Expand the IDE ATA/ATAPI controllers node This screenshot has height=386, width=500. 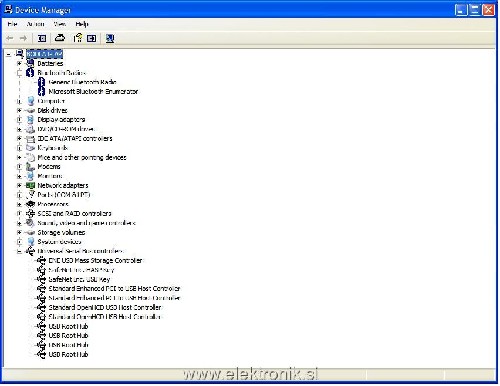pos(19,138)
